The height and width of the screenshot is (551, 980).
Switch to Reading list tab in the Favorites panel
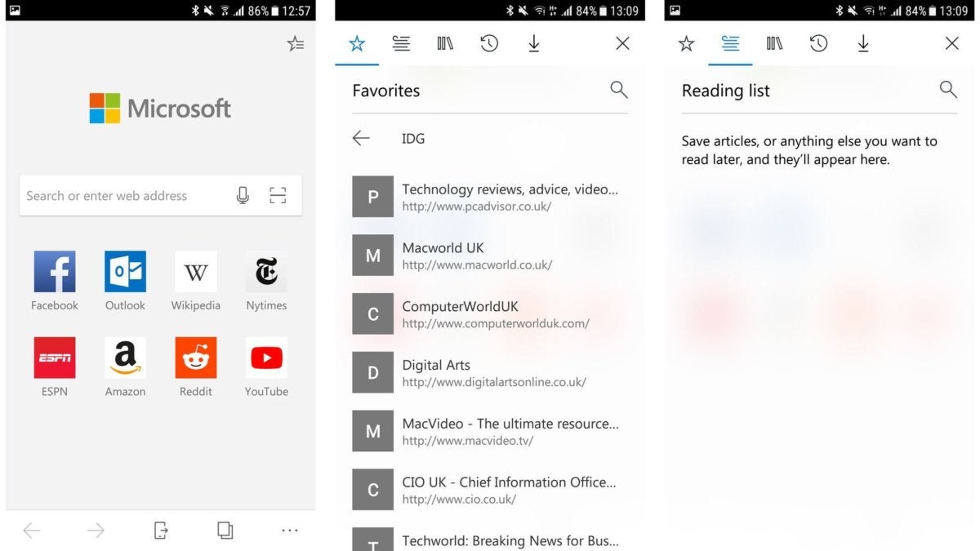click(x=401, y=43)
